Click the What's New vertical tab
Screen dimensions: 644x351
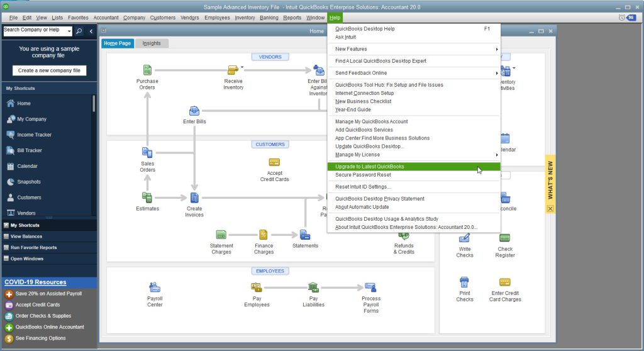pyautogui.click(x=550, y=180)
